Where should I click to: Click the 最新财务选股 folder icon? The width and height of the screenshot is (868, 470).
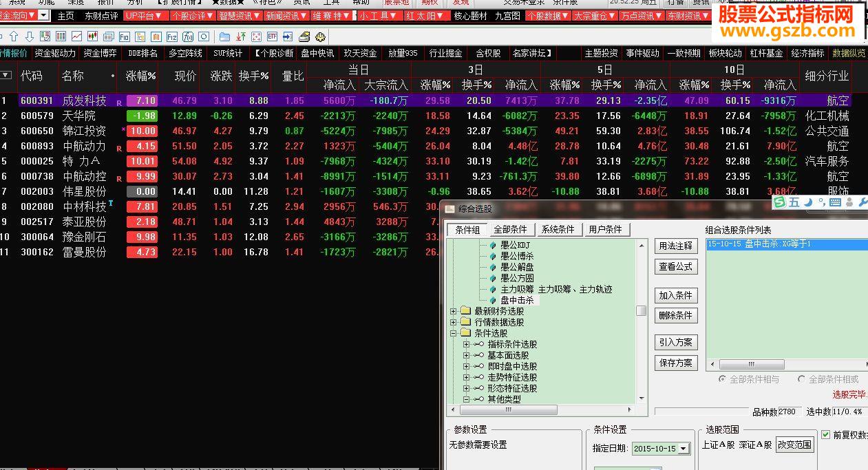click(x=466, y=311)
